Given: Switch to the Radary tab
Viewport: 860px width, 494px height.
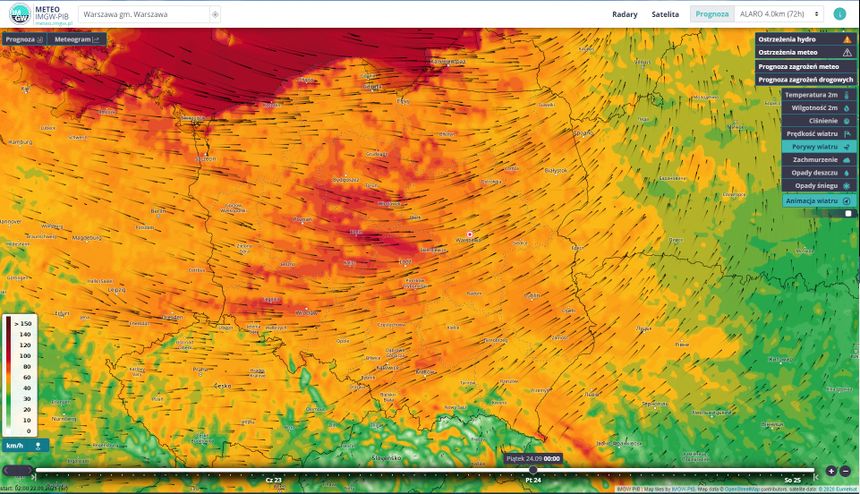Looking at the screenshot, I should [625, 14].
